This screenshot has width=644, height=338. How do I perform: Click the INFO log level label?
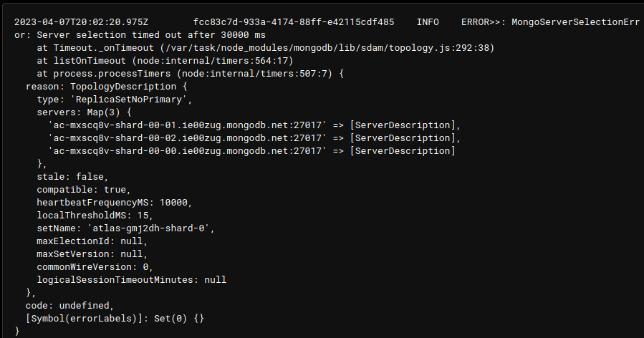pyautogui.click(x=428, y=22)
